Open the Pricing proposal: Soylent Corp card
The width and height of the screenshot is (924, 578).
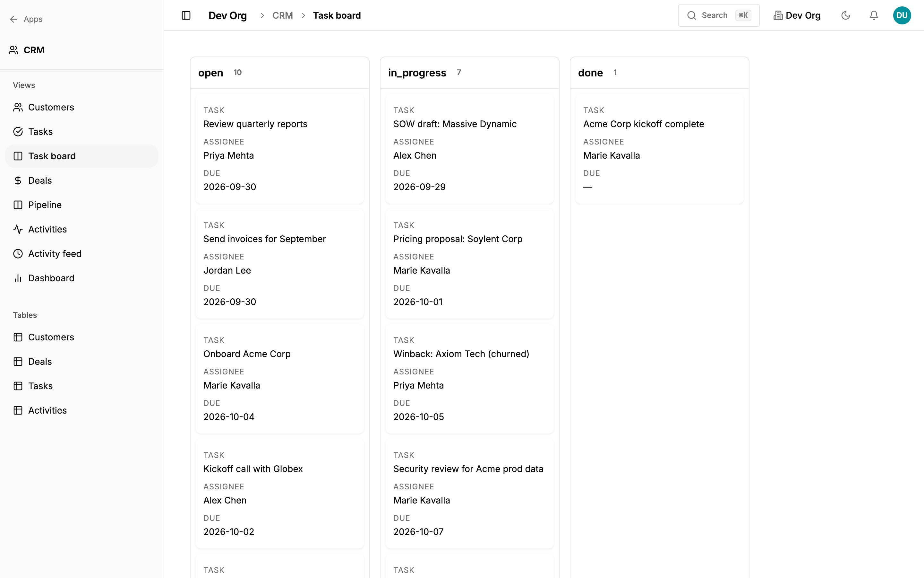pyautogui.click(x=470, y=264)
